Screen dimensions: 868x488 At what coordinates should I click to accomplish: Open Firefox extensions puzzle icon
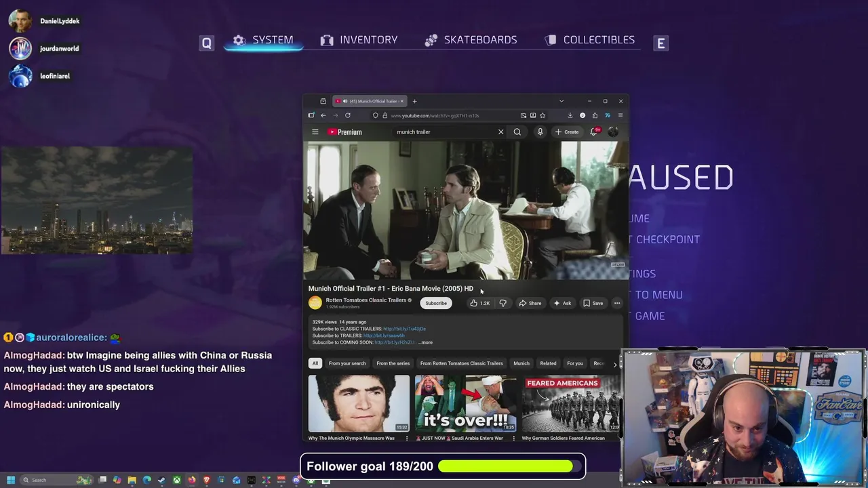595,115
